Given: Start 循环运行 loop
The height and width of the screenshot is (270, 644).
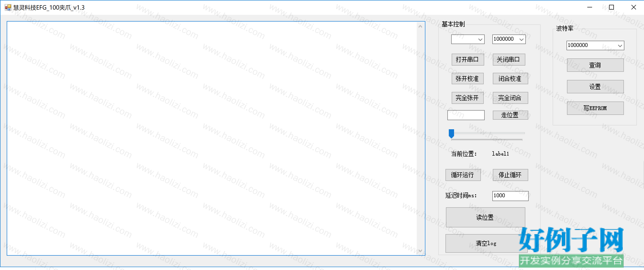Looking at the screenshot, I should coord(463,175).
